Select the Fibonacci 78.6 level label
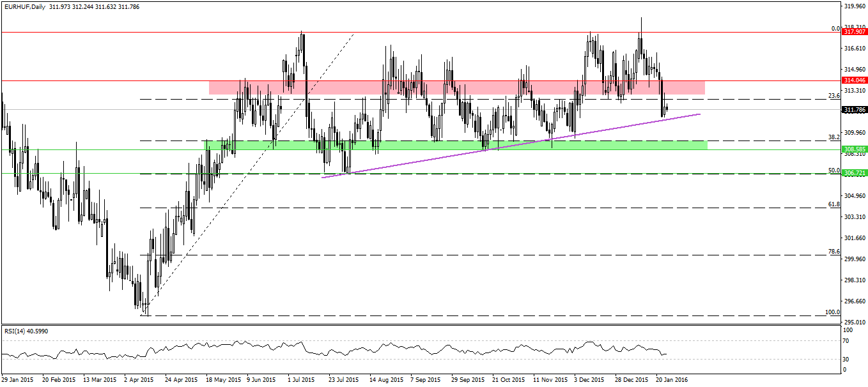 pos(833,251)
